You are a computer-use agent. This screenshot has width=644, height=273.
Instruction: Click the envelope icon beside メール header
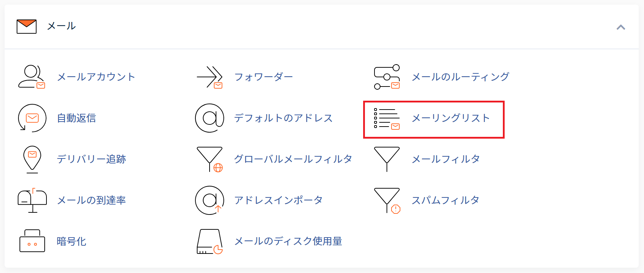[27, 27]
